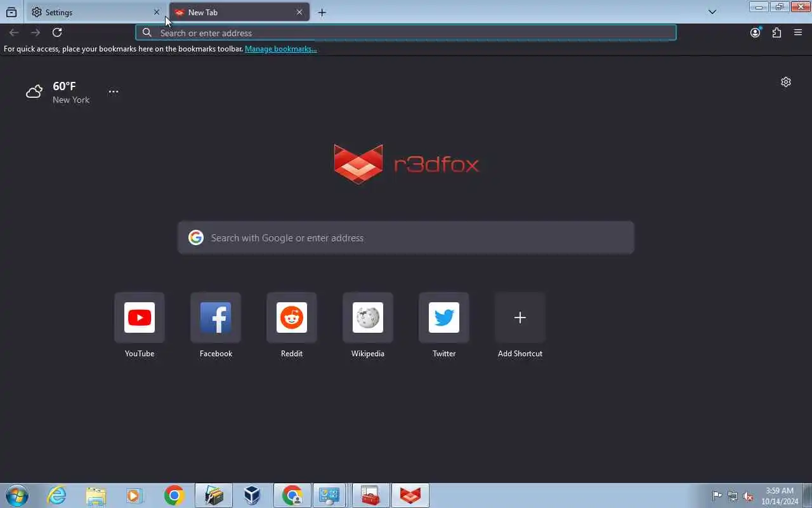Viewport: 812px width, 508px height.
Task: Go forward with the forward arrow
Action: click(x=36, y=32)
